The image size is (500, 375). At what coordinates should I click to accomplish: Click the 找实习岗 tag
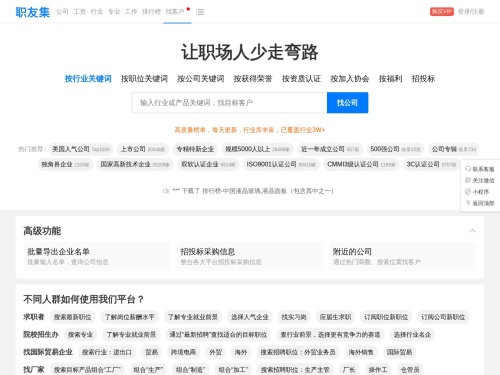[x=294, y=317]
